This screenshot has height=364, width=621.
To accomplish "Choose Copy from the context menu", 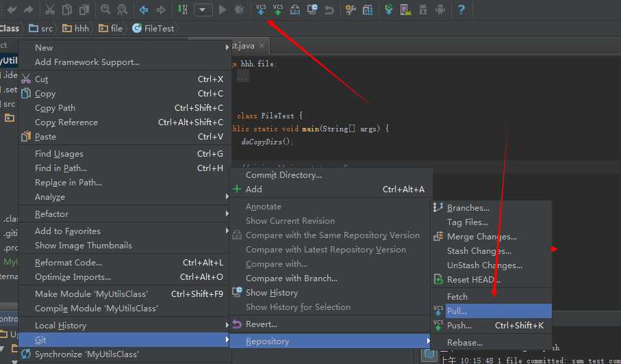I will pos(125,94).
